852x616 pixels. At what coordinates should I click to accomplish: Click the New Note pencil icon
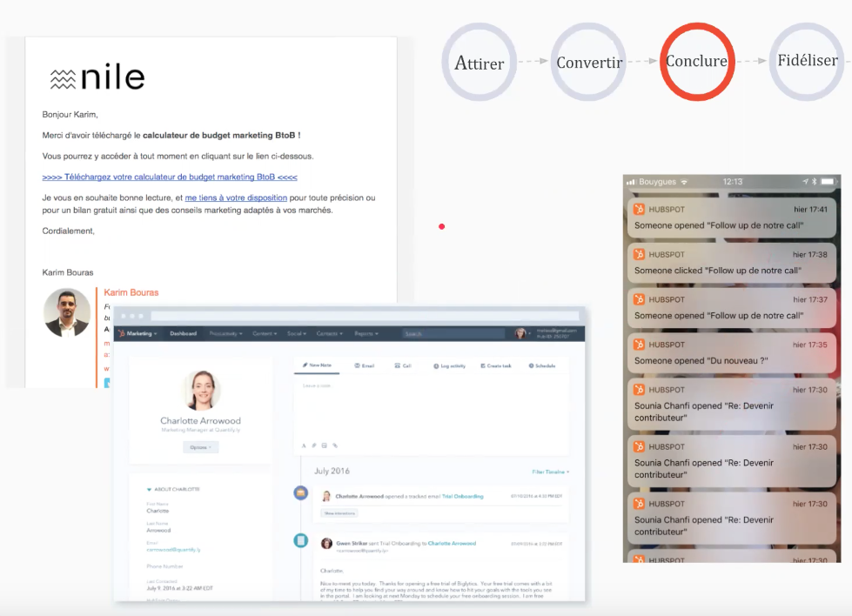[305, 365]
